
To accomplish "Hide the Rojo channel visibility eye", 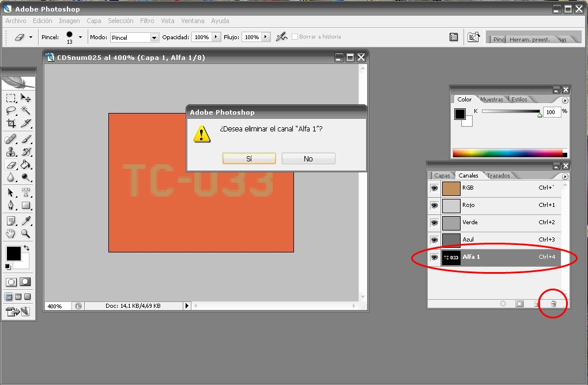I will point(434,205).
